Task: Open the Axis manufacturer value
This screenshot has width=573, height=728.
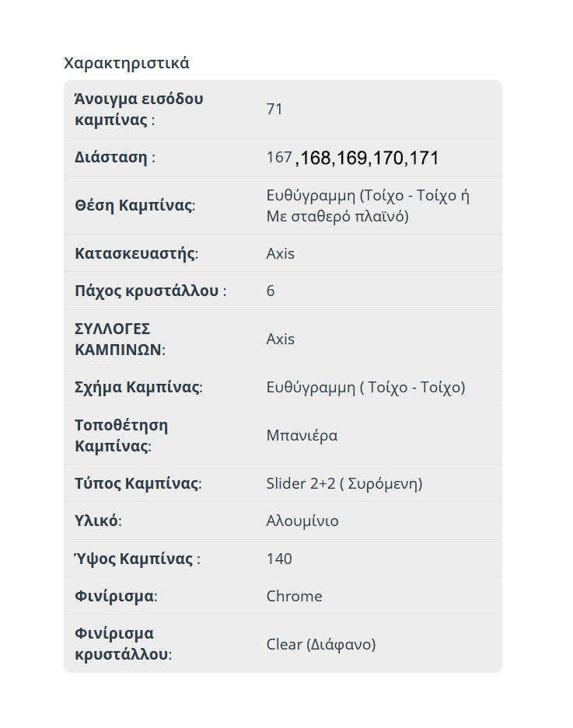Action: point(281,253)
